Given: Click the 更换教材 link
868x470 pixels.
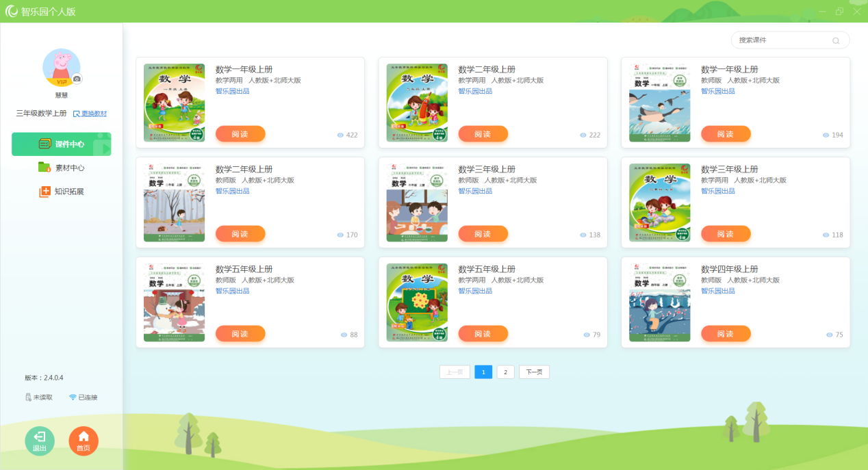Looking at the screenshot, I should click(x=90, y=114).
